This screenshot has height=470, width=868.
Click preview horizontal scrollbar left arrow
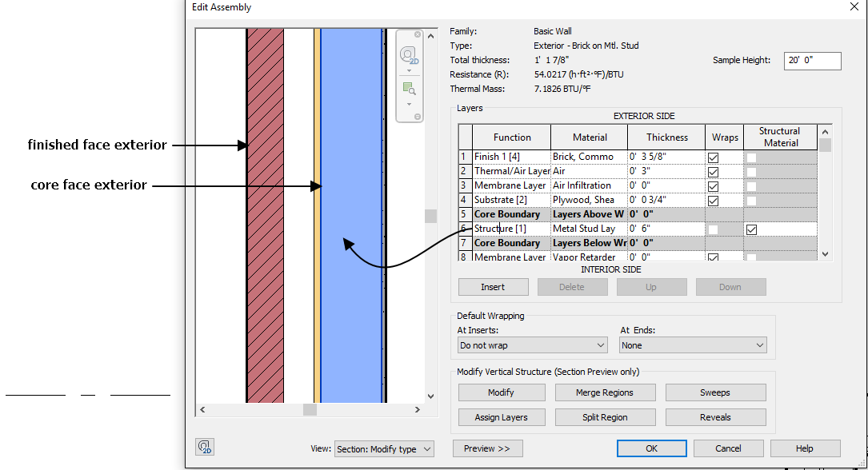(x=202, y=410)
